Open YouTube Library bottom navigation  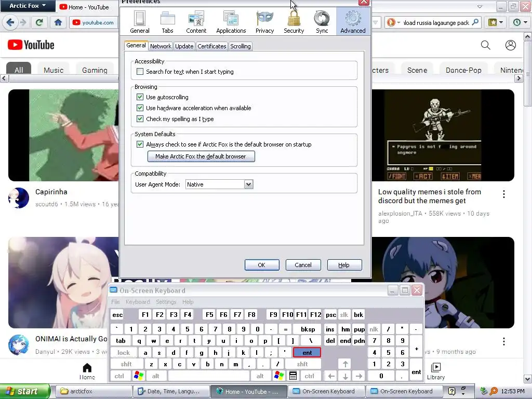tap(436, 371)
